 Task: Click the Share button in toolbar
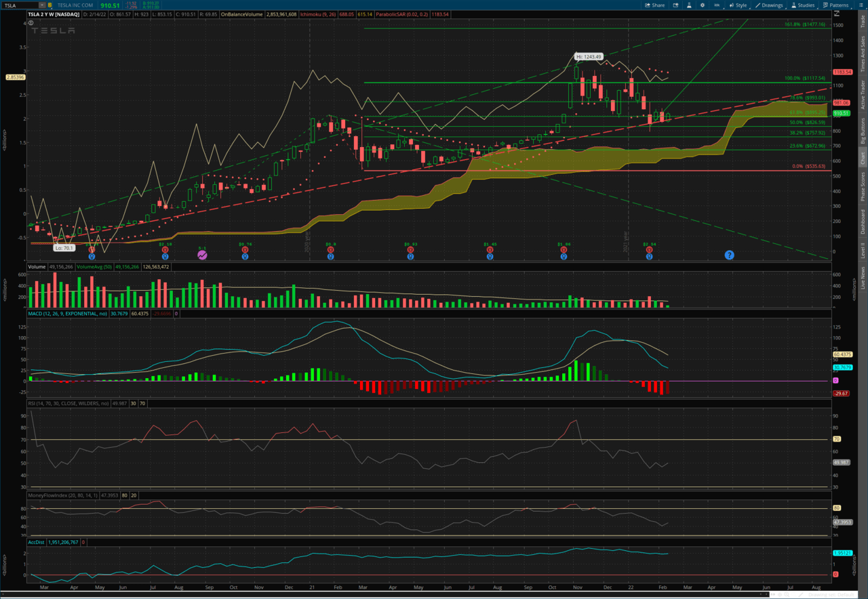pos(654,5)
